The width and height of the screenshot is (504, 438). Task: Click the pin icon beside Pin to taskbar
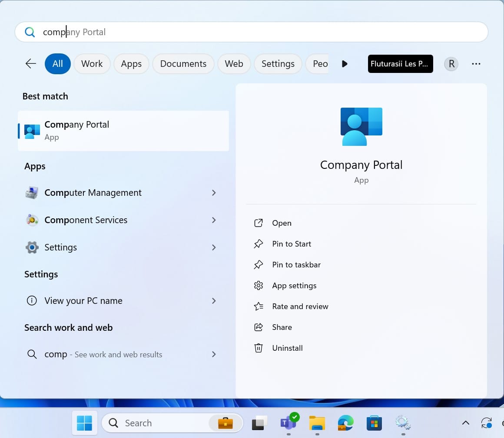(x=259, y=265)
